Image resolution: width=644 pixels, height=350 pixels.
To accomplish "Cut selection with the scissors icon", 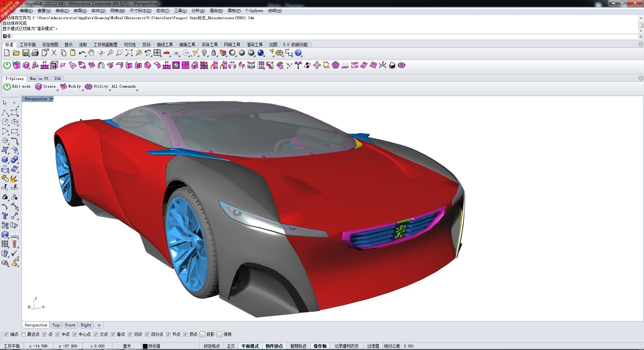I will tap(54, 53).
